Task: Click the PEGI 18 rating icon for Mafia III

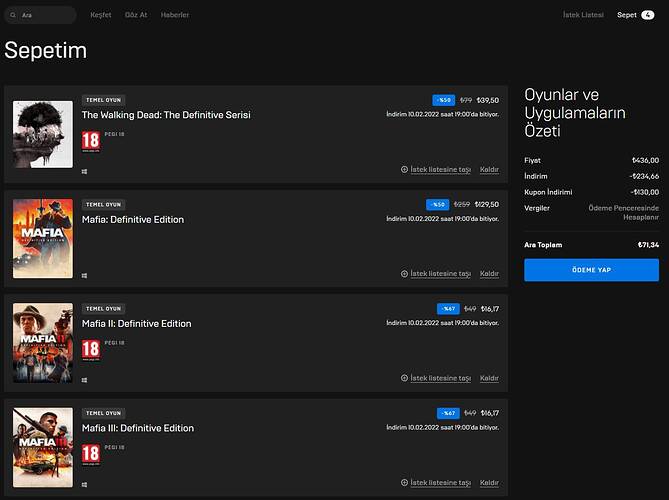Action: 90,455
